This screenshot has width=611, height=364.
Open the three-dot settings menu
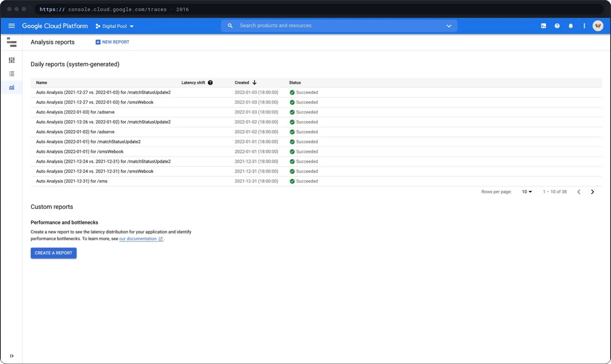584,26
